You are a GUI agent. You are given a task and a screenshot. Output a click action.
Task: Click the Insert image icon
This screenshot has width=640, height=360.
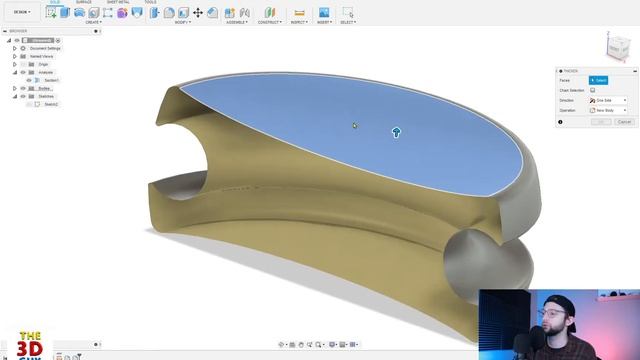click(x=324, y=13)
